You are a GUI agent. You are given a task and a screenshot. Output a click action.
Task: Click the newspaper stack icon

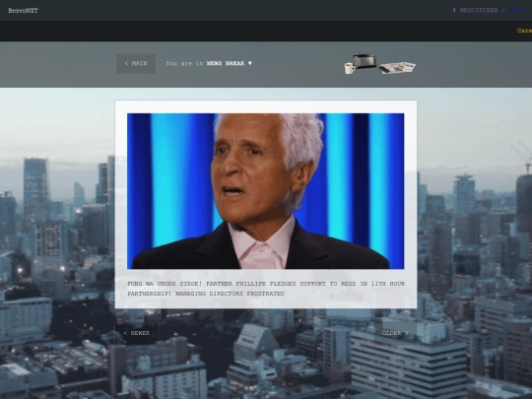[398, 68]
